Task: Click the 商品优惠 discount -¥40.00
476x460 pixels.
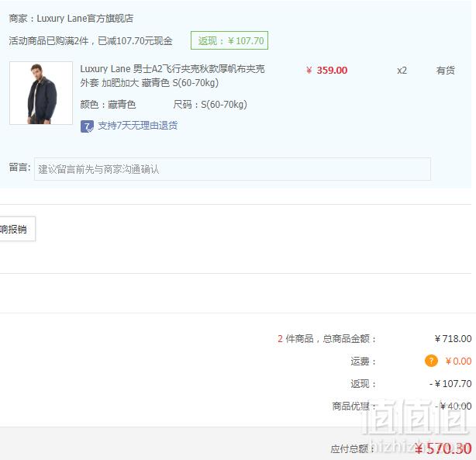Action: [x=454, y=406]
